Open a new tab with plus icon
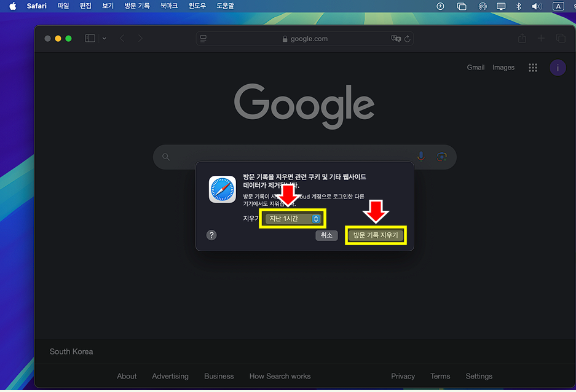This screenshot has width=576, height=392. [541, 38]
